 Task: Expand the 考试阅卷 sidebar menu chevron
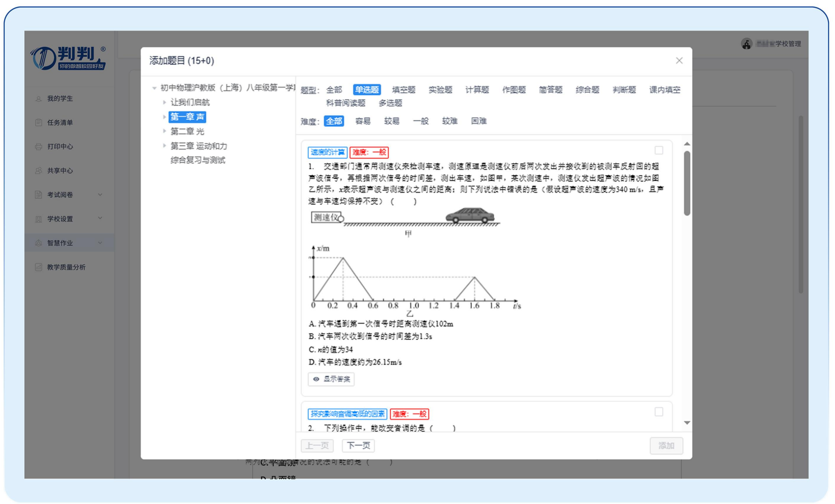click(100, 195)
